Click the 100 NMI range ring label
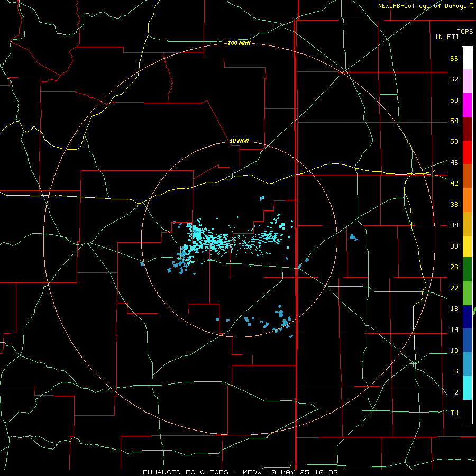This screenshot has width=476, height=476. [x=239, y=43]
